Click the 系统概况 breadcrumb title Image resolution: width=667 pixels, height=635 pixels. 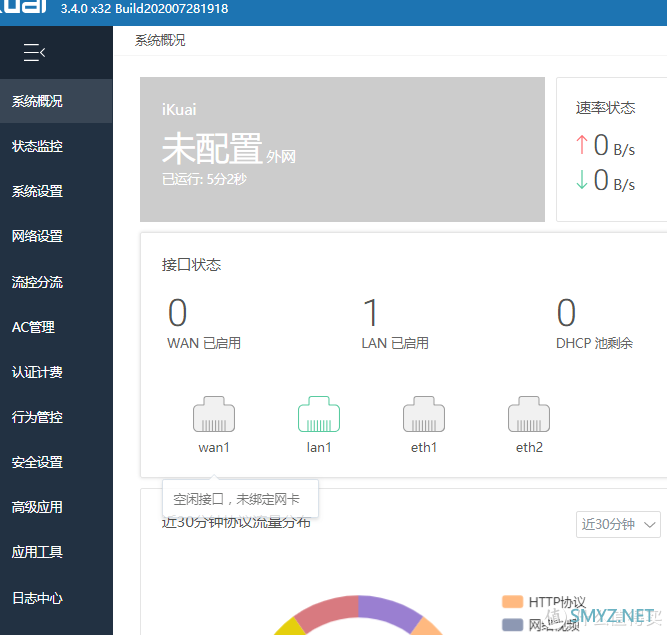click(x=160, y=40)
